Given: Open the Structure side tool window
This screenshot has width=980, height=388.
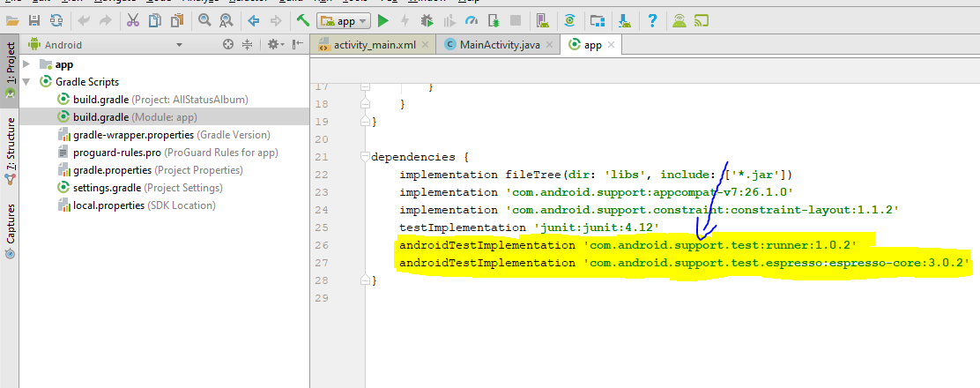Looking at the screenshot, I should pyautogui.click(x=10, y=150).
